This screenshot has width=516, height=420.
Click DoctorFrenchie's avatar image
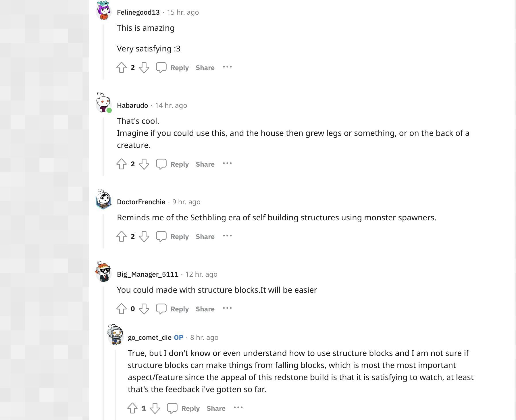[x=103, y=199]
